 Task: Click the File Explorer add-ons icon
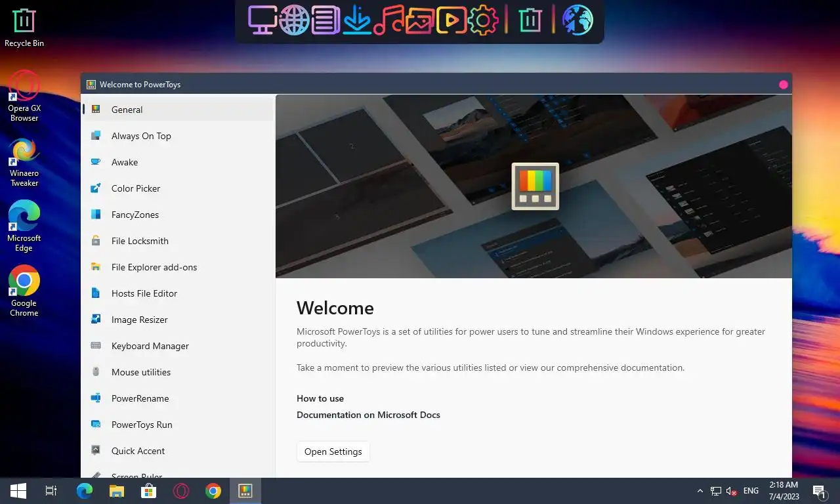coord(96,267)
